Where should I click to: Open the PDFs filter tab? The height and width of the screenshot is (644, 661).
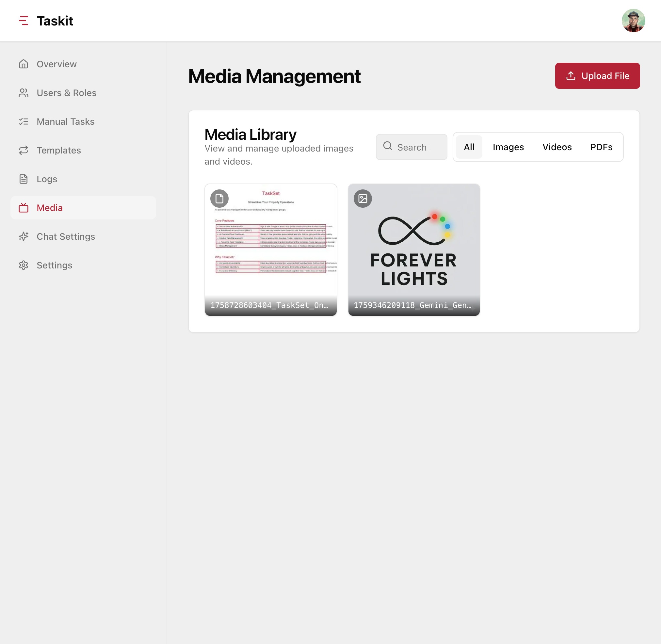[x=601, y=147]
